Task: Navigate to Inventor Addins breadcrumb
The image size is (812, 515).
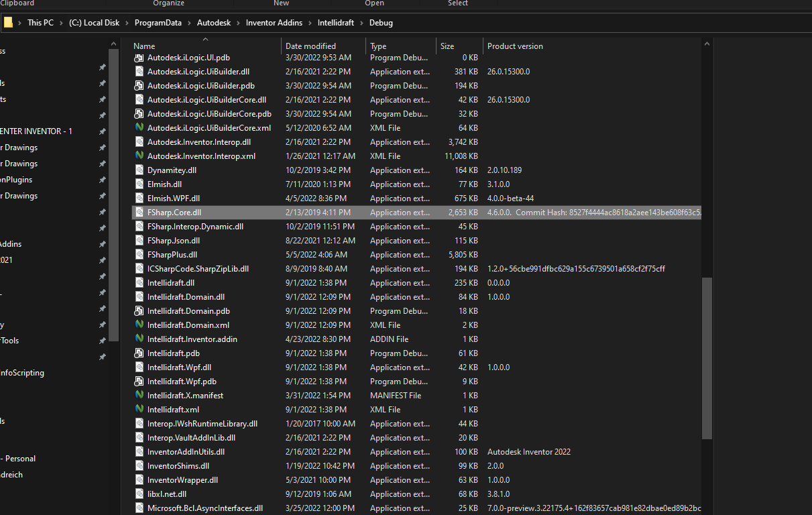Action: [x=274, y=23]
